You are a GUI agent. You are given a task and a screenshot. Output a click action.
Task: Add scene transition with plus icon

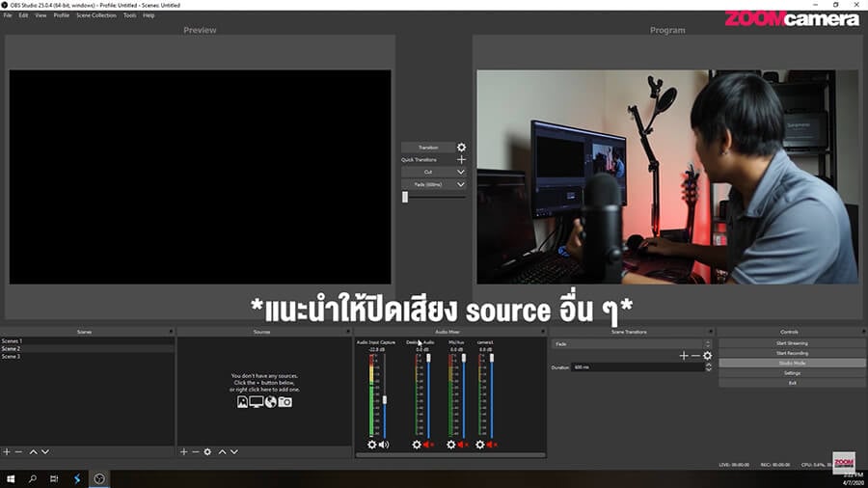pyautogui.click(x=684, y=356)
